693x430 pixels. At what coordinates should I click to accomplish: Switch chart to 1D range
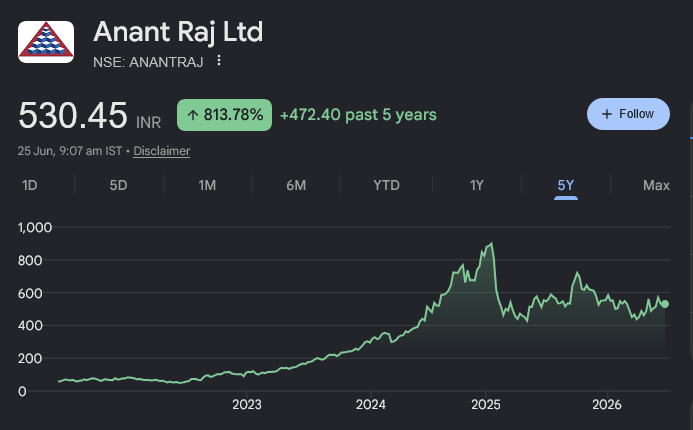(30, 185)
